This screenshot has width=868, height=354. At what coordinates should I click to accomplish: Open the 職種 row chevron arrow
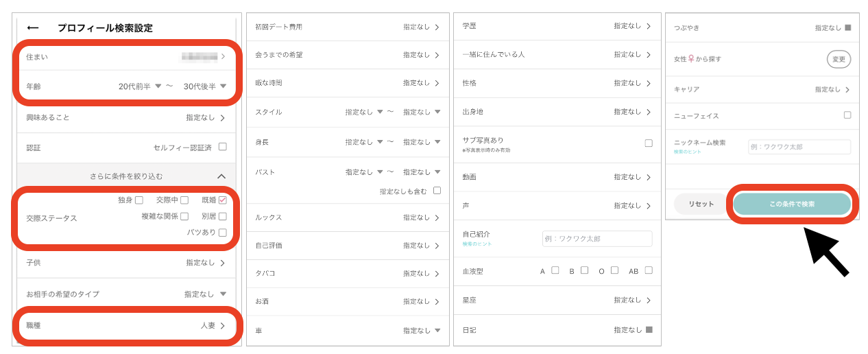(222, 326)
